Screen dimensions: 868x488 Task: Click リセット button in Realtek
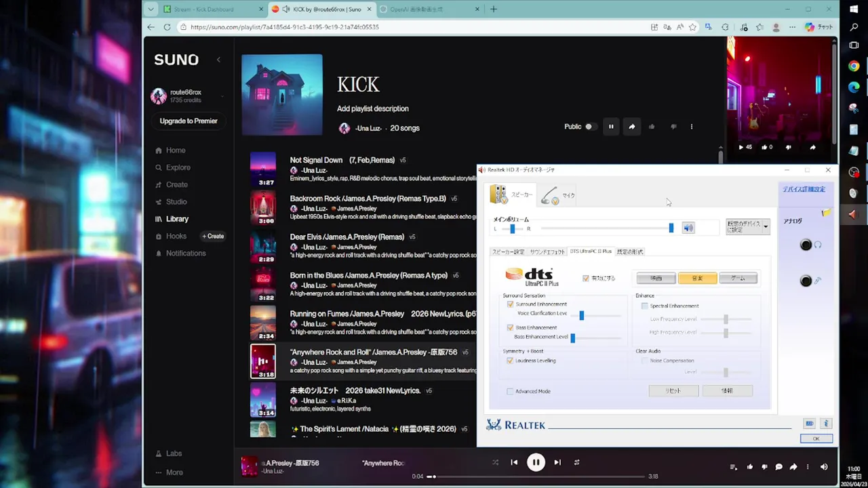(x=673, y=391)
